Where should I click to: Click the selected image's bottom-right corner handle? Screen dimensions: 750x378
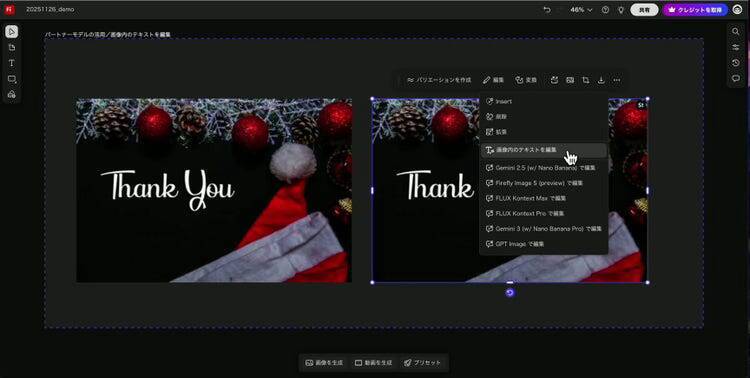click(648, 282)
